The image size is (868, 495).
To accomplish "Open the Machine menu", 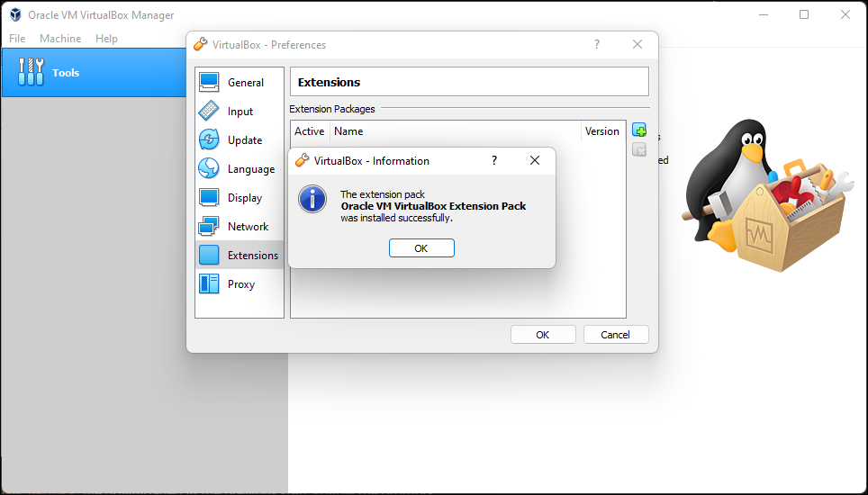I will [x=60, y=39].
